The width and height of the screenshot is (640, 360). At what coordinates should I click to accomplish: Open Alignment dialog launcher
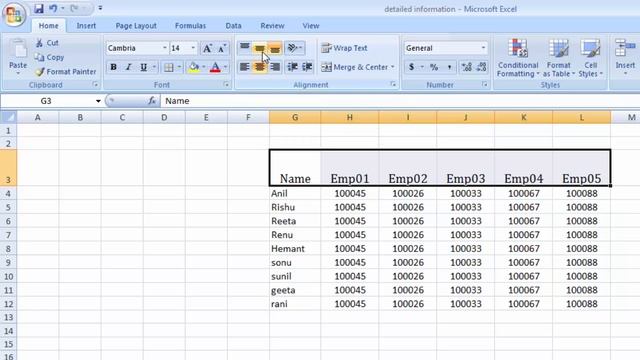(x=393, y=84)
